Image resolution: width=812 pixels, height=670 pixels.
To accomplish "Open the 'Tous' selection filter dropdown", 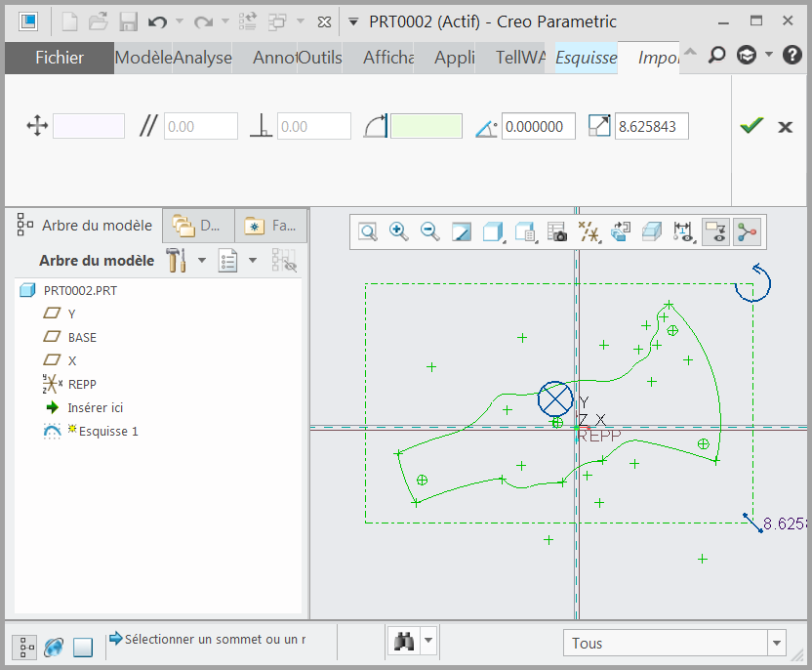I will [777, 643].
